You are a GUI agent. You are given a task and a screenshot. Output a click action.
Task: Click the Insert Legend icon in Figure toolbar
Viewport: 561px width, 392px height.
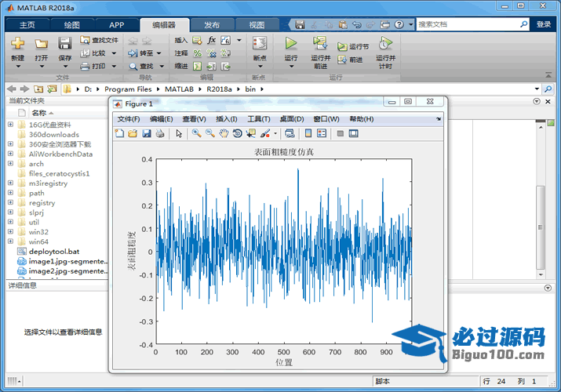click(322, 133)
